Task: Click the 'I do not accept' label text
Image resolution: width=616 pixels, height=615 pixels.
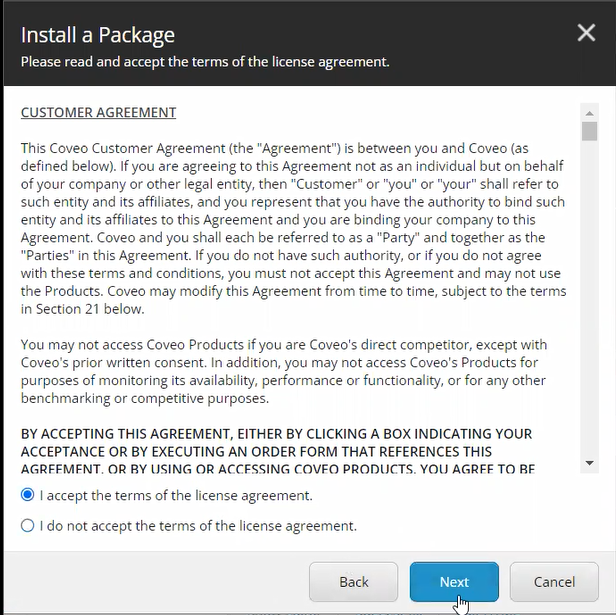Action: [198, 525]
